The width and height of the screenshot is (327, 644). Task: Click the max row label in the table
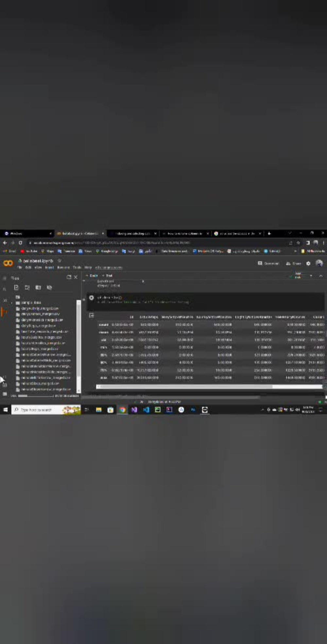[104, 377]
